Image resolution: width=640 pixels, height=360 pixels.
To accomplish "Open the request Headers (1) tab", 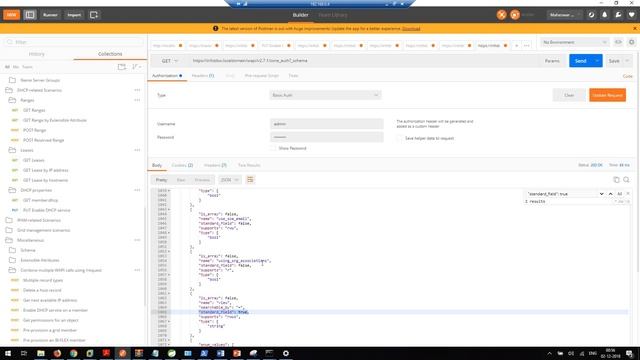I will coord(203,76).
